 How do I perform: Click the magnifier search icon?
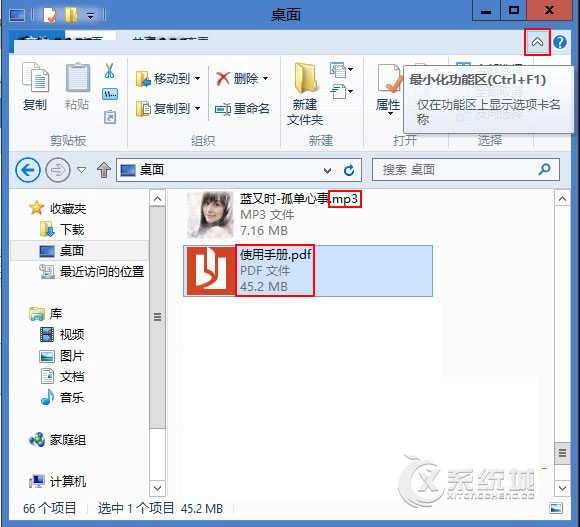coord(544,170)
